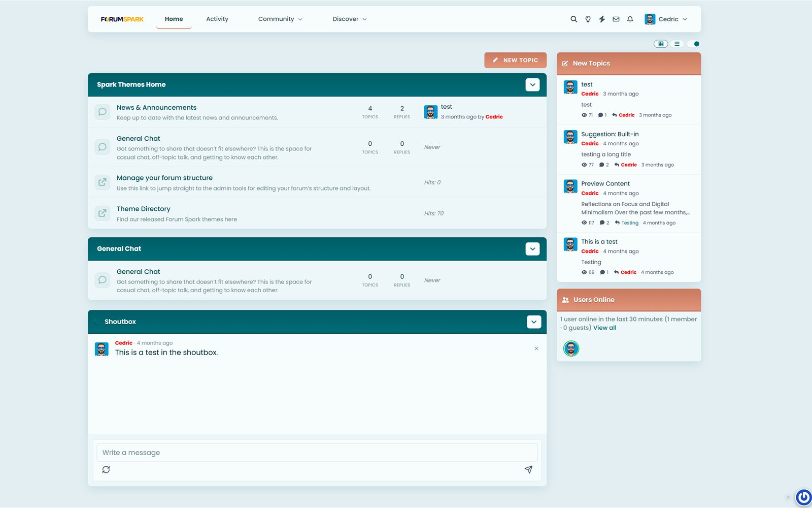Viewport: 812px width, 508px height.
Task: Open last post 'test' in News row
Action: 447,107
